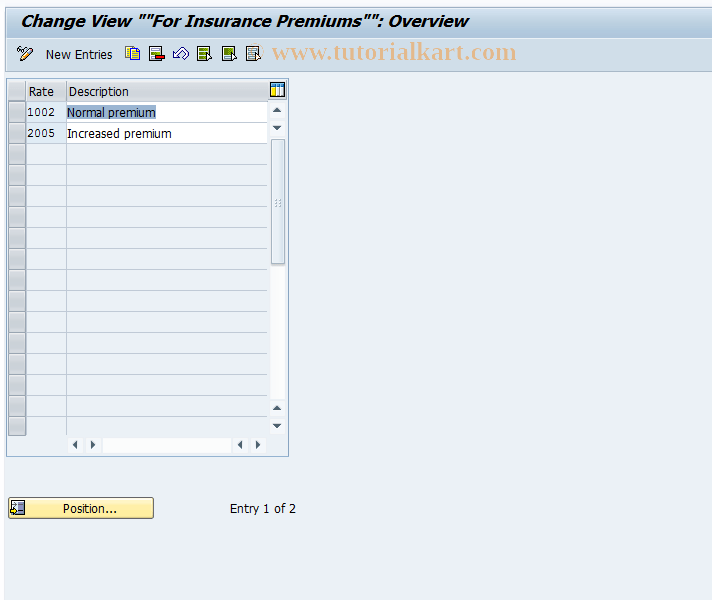Click the horizontal scrollbar track

(167, 445)
